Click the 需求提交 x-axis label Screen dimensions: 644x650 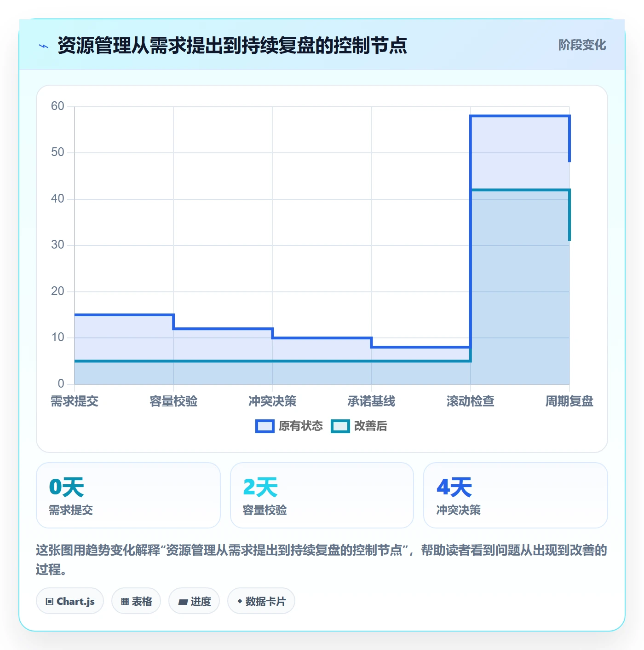75,401
